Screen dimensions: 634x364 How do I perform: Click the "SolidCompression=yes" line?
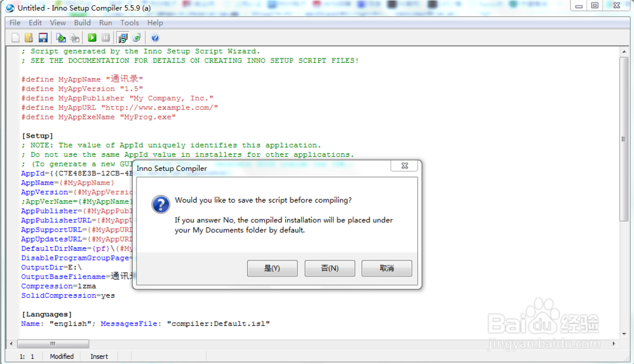point(68,295)
